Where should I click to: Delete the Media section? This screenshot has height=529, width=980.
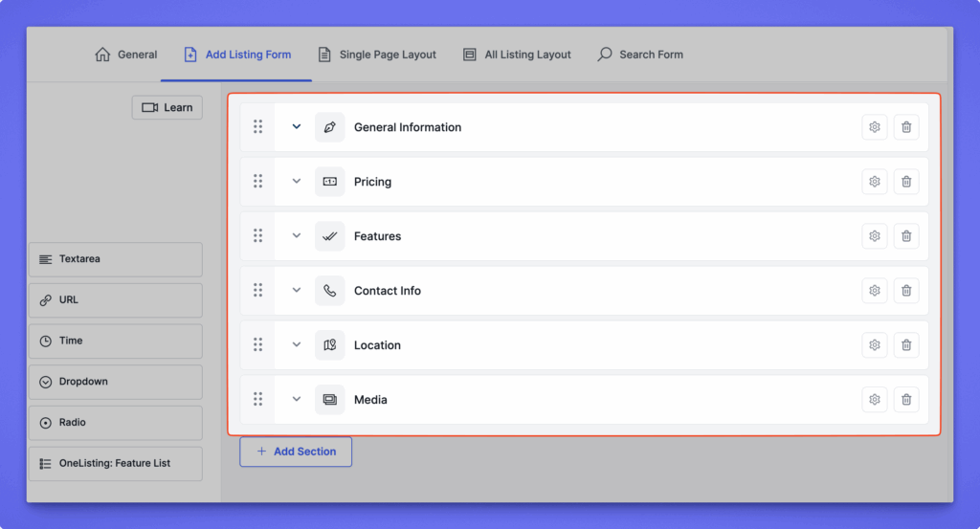click(x=906, y=400)
